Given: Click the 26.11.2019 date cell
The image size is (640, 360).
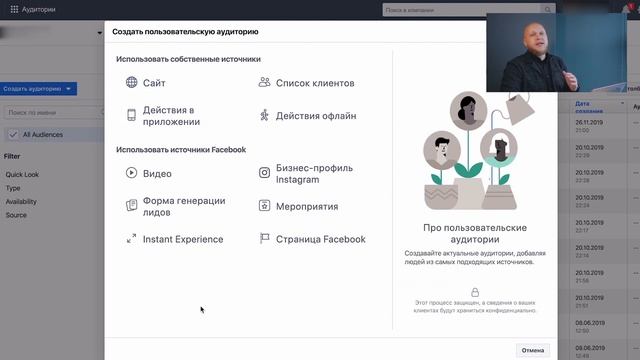Looking at the screenshot, I should (x=589, y=122).
